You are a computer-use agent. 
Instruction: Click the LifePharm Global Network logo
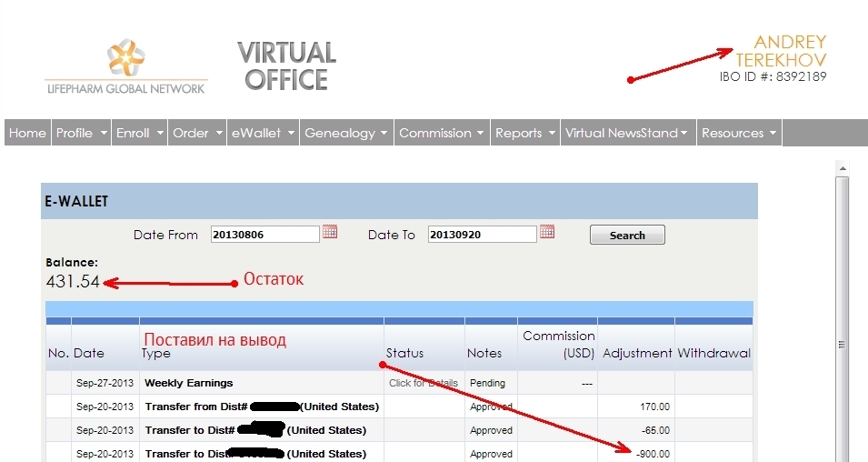(x=125, y=67)
